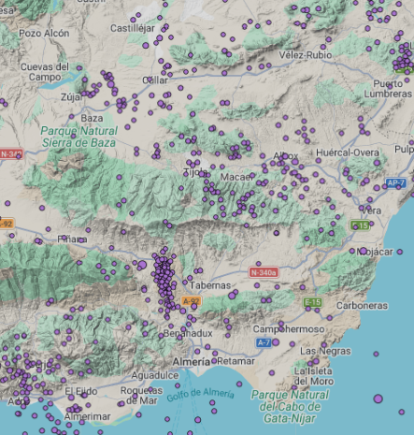
Task: Click the Benahadux label
Action: click(188, 333)
